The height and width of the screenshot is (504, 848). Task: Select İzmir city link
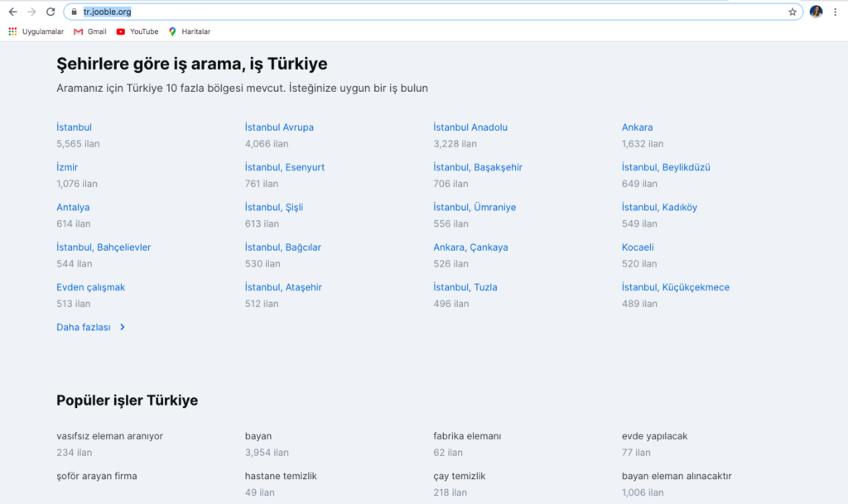67,167
